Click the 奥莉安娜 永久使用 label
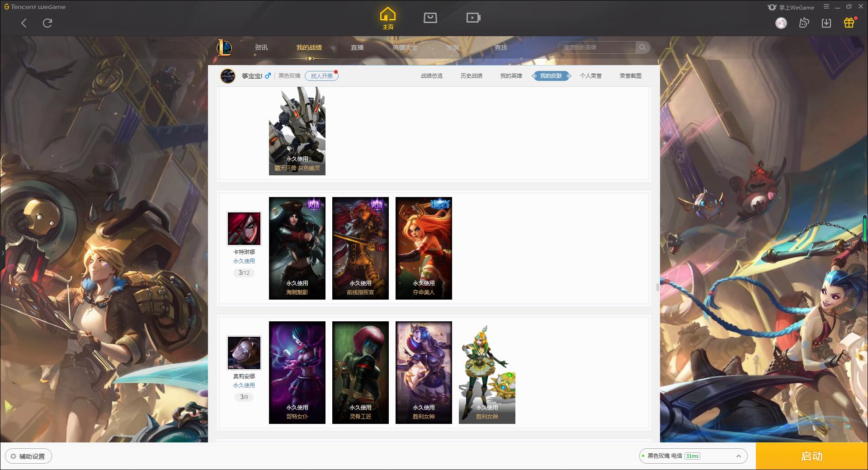This screenshot has width=868, height=470. tap(244, 385)
